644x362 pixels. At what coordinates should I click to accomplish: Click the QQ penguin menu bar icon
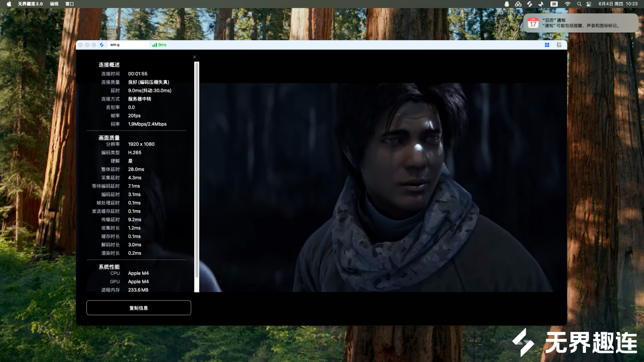[507, 4]
